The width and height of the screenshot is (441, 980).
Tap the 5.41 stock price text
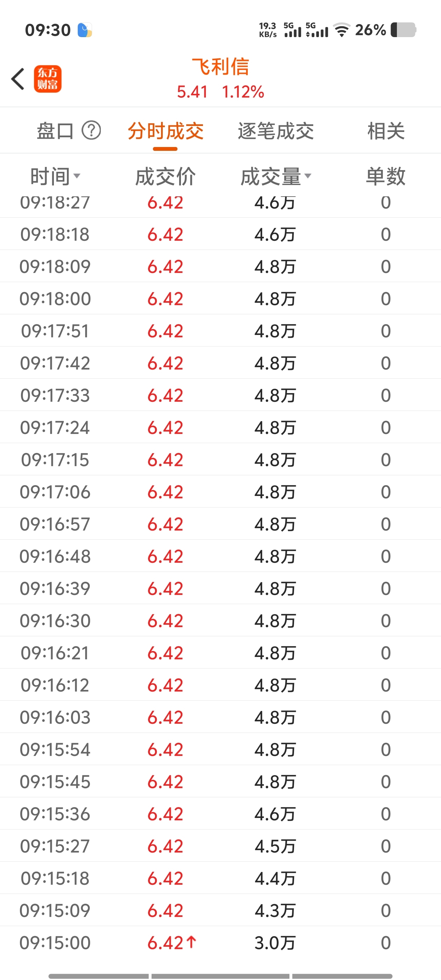coord(192,92)
